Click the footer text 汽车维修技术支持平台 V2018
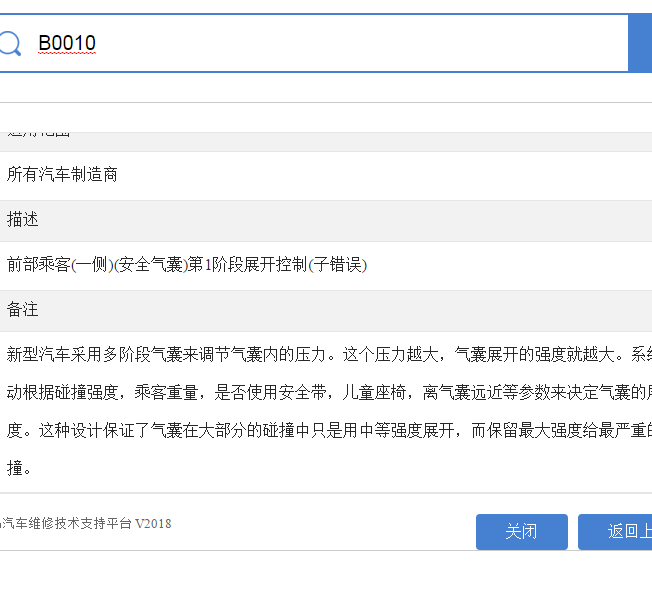The width and height of the screenshot is (652, 597). click(86, 523)
